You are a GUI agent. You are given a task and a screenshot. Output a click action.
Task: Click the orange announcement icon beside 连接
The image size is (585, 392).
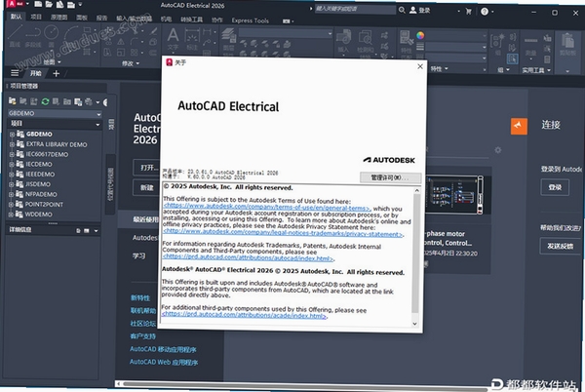[519, 126]
